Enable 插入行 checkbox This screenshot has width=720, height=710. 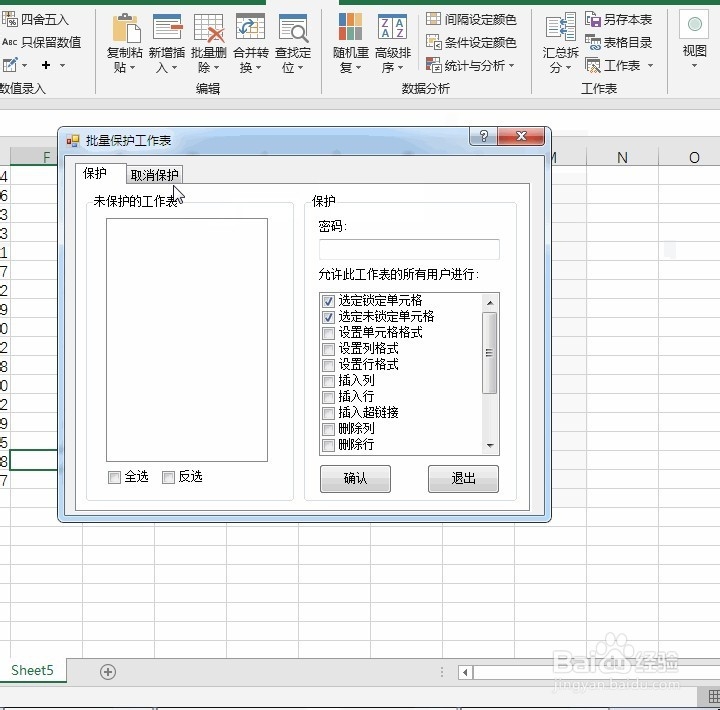328,397
